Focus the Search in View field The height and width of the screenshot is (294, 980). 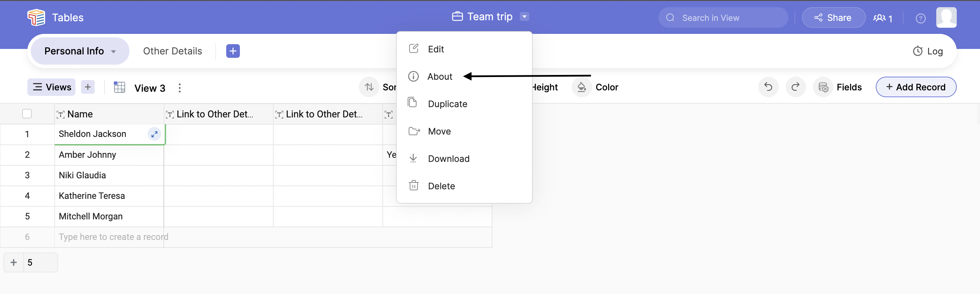point(723,18)
